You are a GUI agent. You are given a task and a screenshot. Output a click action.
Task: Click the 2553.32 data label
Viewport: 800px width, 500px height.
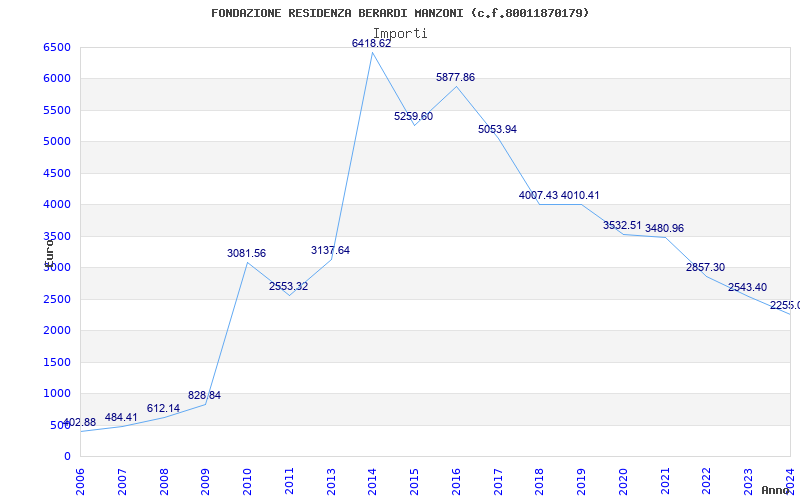[x=289, y=286]
